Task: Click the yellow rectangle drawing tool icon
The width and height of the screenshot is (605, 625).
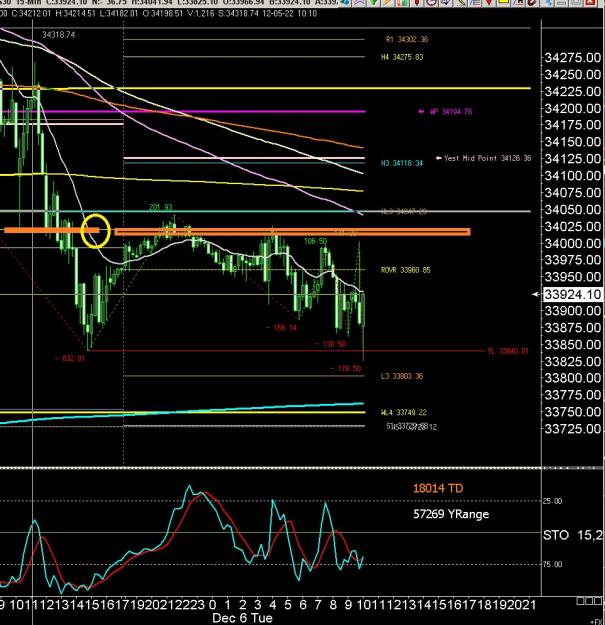Action: 503,2
